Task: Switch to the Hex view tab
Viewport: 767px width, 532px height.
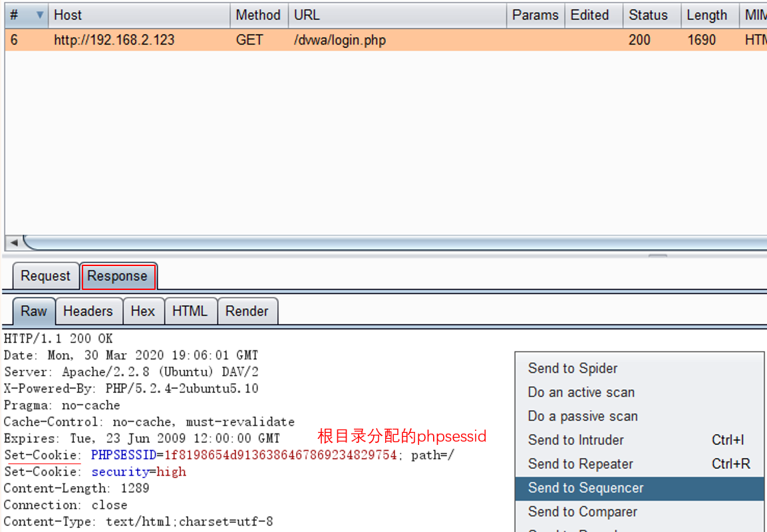Action: tap(142, 311)
